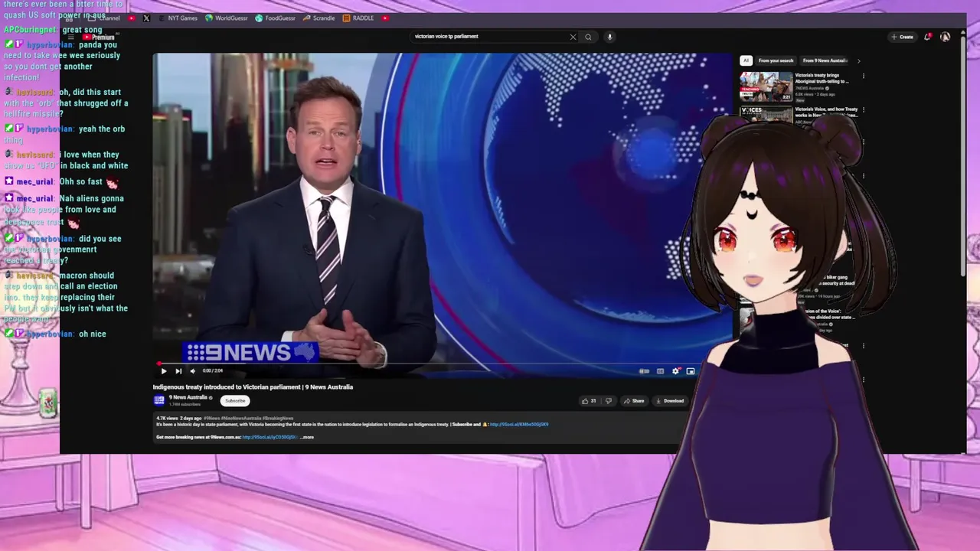
Task: Share the 9 News video
Action: 634,401
